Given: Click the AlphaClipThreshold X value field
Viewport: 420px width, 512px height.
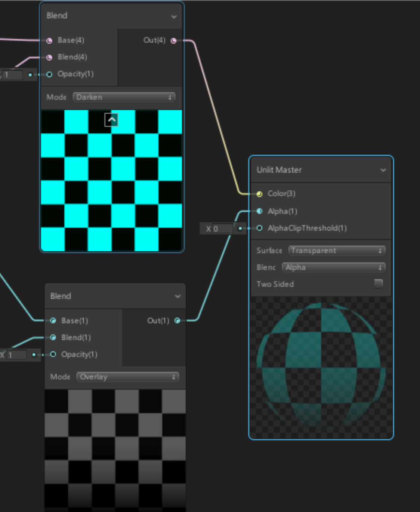Looking at the screenshot, I should point(222,229).
